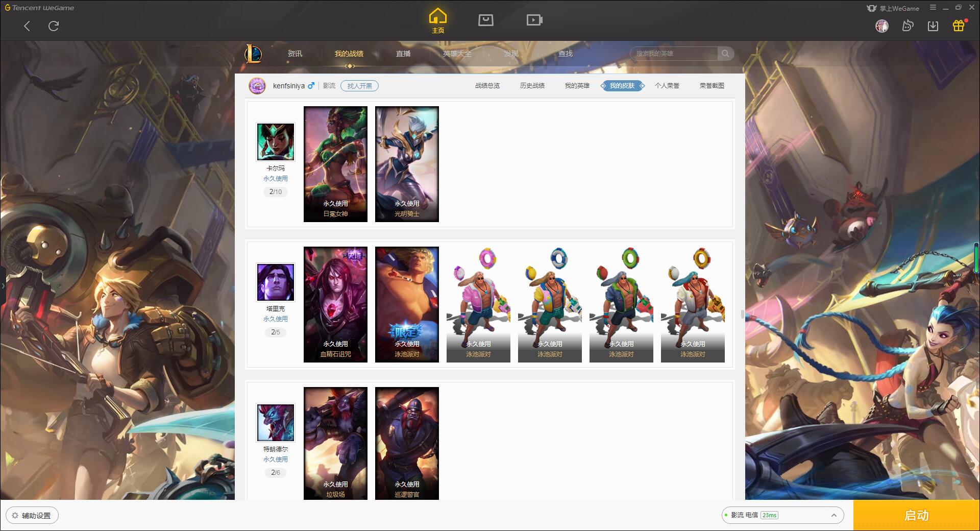The image size is (980, 531).
Task: Open the 血精石诅咒 skin thumbnail
Action: (x=335, y=304)
